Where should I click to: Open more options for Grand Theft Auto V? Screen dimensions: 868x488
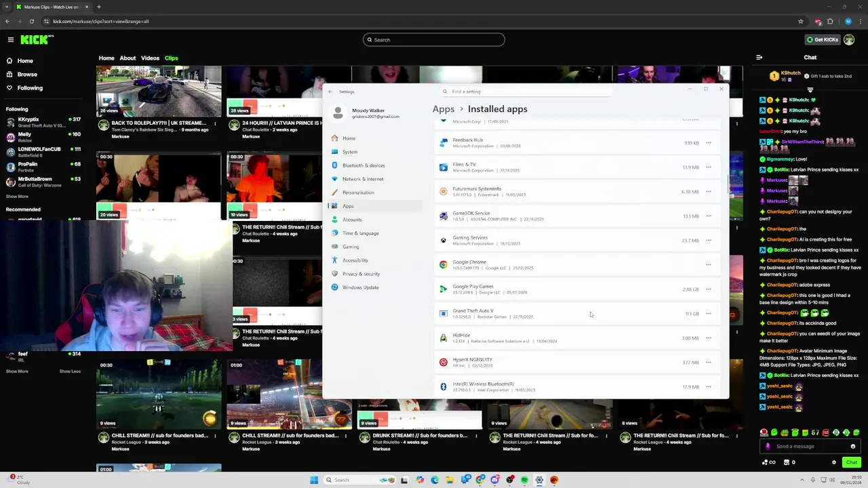(709, 314)
